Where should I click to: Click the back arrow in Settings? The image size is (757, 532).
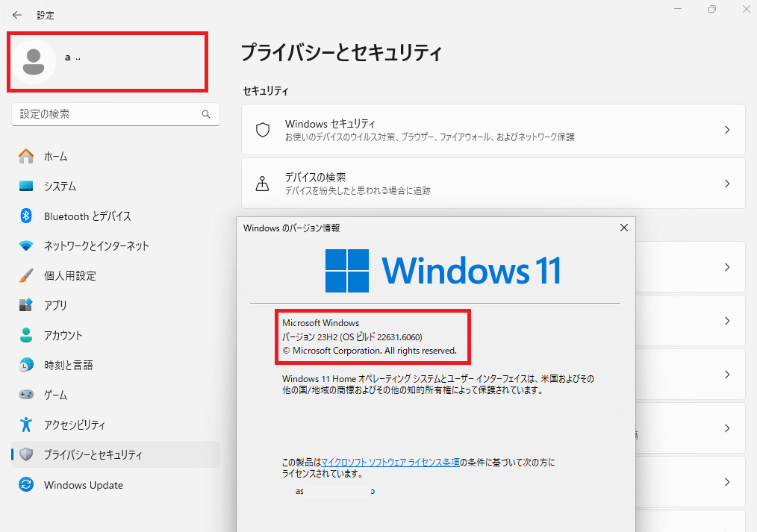coord(17,15)
